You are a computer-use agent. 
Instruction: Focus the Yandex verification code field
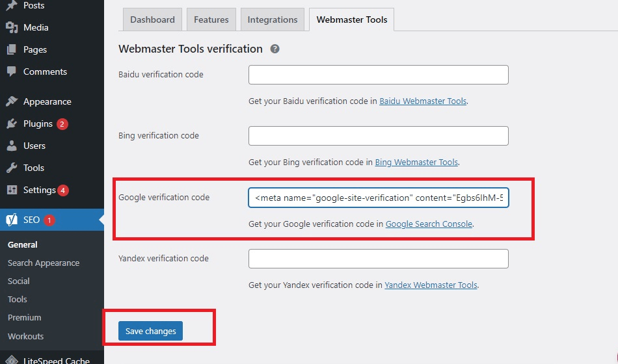click(x=378, y=259)
